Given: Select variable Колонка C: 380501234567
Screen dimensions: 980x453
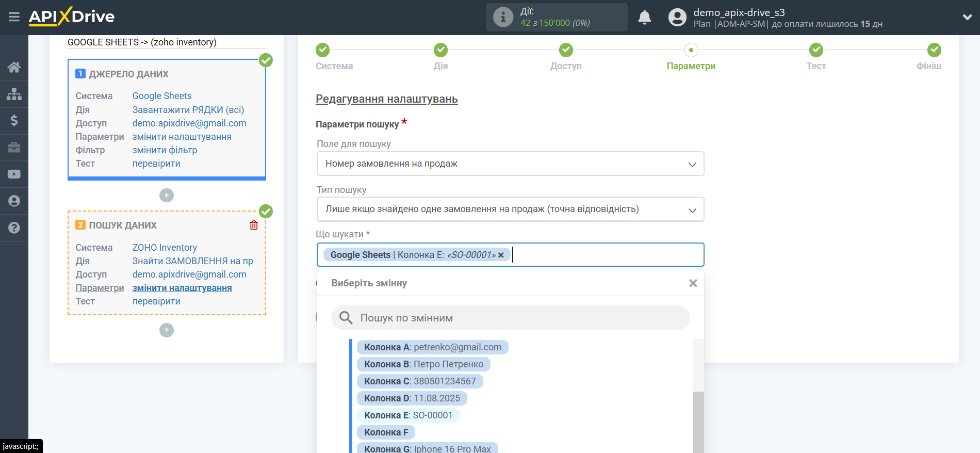Looking at the screenshot, I should tap(420, 381).
